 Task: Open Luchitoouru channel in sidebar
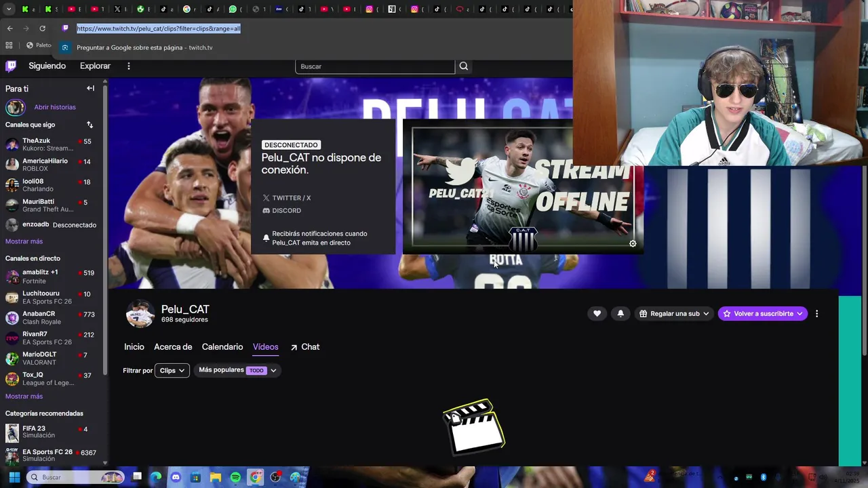pyautogui.click(x=53, y=298)
